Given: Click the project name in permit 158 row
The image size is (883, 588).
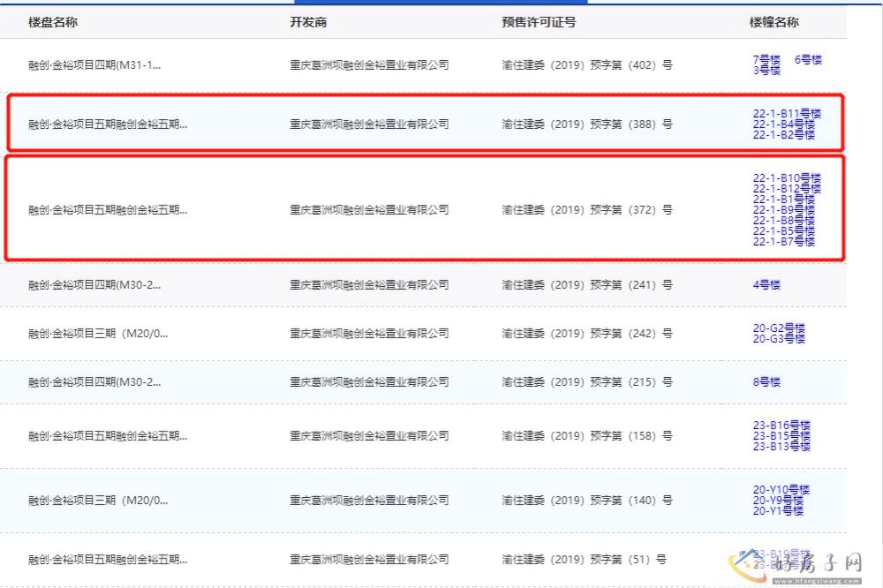Looking at the screenshot, I should tap(108, 436).
